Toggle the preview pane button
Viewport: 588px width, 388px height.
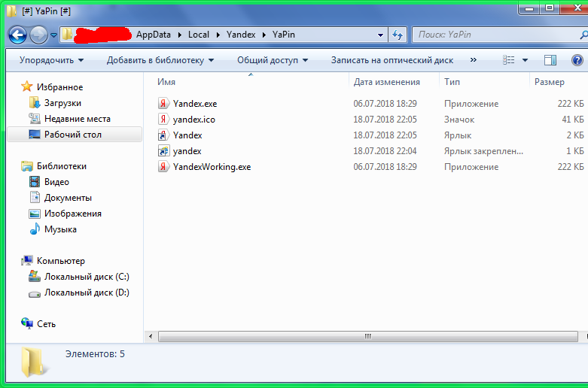550,60
